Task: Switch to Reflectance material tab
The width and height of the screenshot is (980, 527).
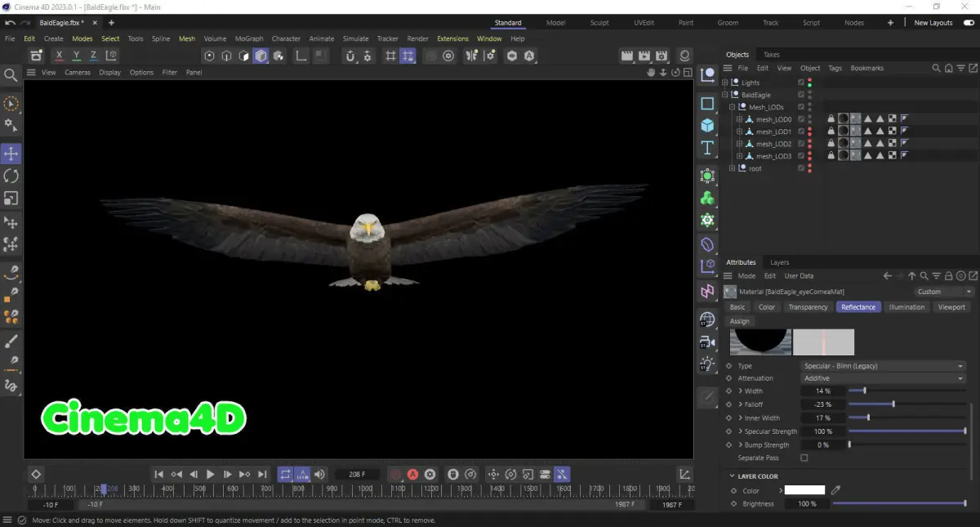Action: tap(858, 307)
